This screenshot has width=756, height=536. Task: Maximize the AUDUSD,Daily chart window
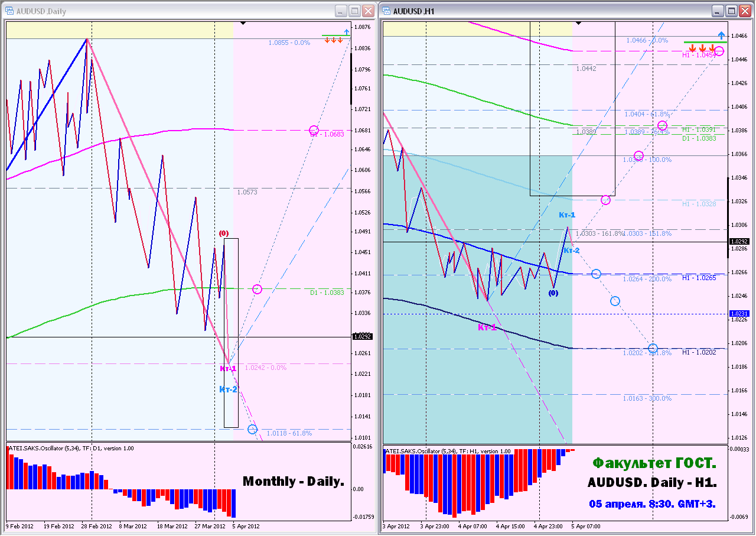(354, 11)
